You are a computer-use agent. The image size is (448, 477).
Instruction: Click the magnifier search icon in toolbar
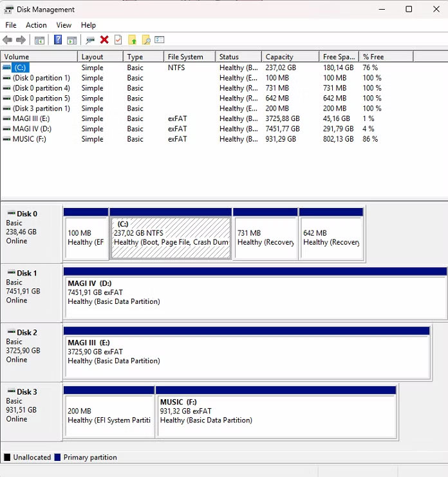[146, 40]
